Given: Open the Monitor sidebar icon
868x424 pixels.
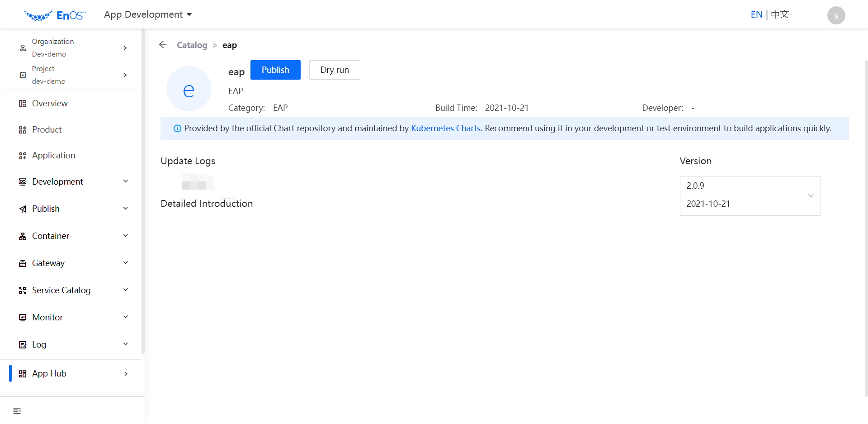Looking at the screenshot, I should point(23,317).
